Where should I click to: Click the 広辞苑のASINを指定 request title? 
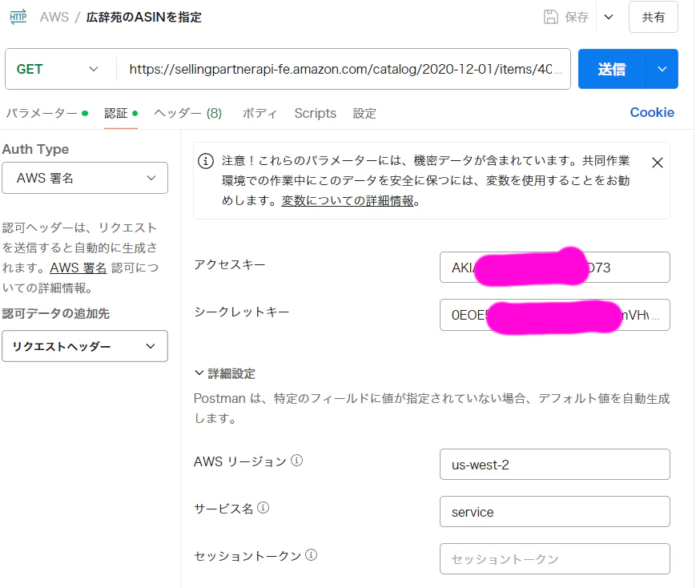[143, 17]
